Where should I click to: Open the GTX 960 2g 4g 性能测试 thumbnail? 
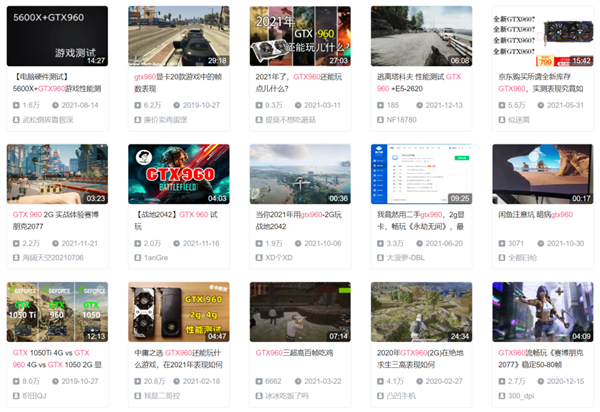179,312
